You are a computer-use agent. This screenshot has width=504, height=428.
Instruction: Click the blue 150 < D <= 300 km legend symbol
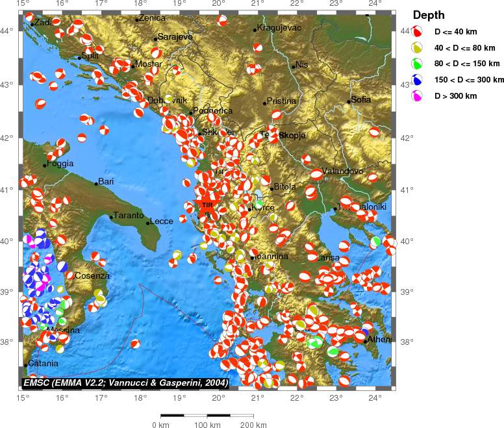[x=418, y=80]
